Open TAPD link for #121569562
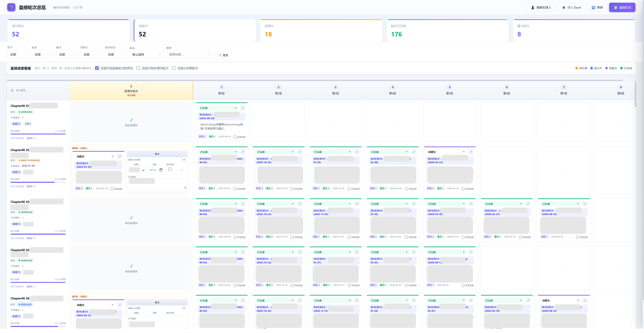The image size is (644, 333). click(x=31, y=138)
